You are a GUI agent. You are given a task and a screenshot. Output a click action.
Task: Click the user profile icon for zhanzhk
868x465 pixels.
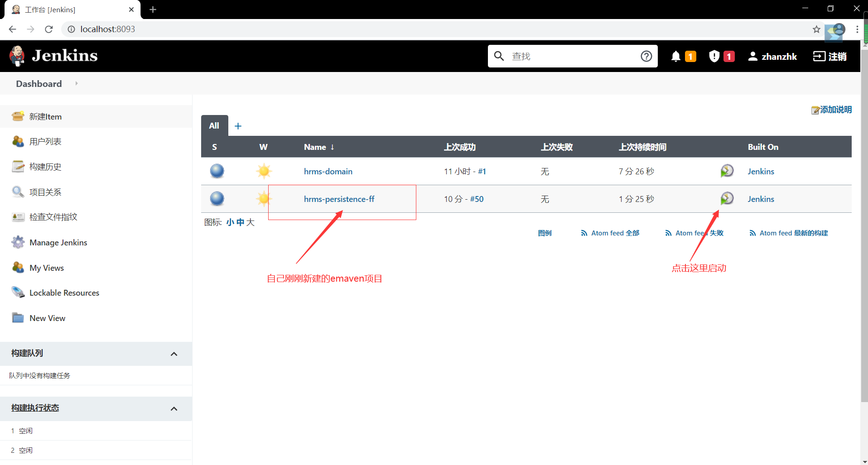click(x=752, y=56)
